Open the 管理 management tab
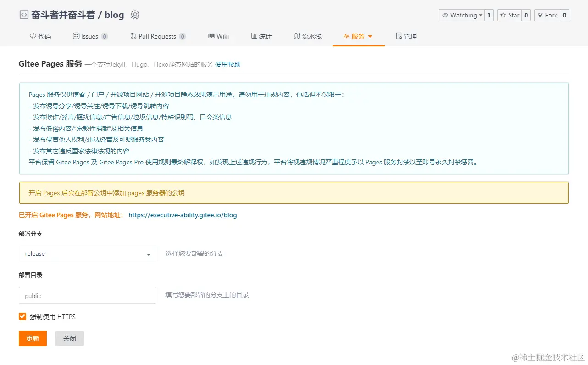The width and height of the screenshot is (588, 365). point(406,36)
